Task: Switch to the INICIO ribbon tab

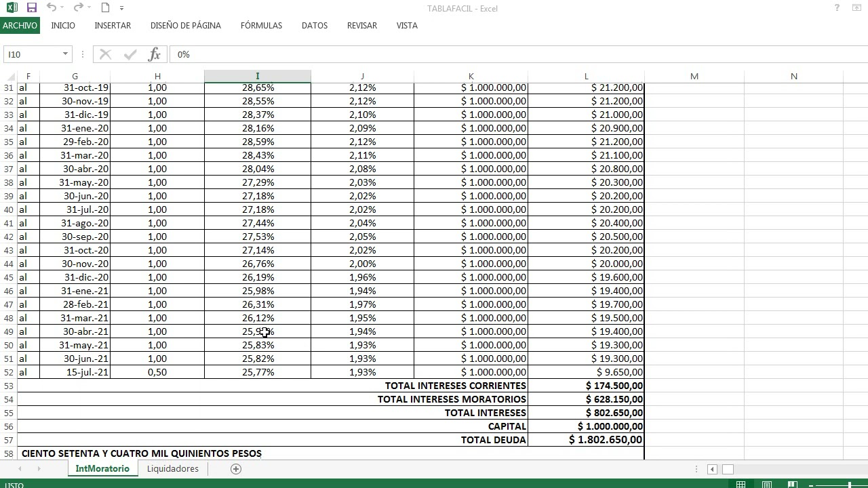Action: click(x=63, y=25)
